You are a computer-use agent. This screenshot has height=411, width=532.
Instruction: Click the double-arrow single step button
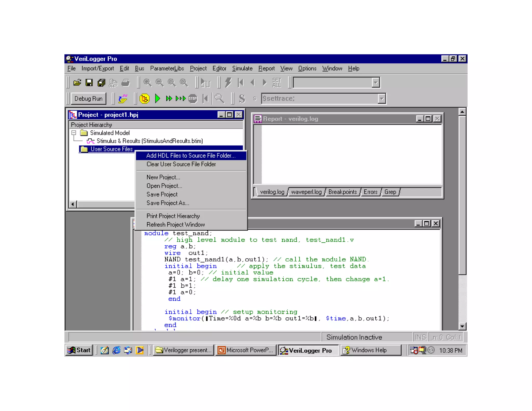[x=169, y=98]
